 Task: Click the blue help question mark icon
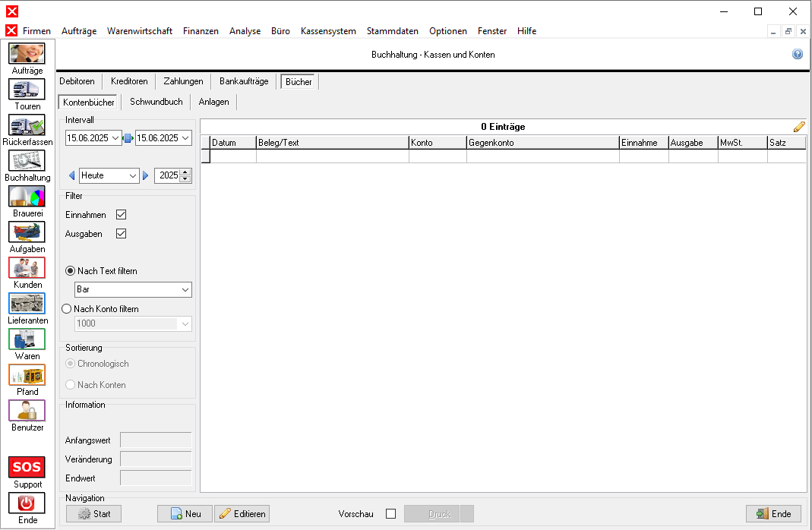tap(798, 55)
